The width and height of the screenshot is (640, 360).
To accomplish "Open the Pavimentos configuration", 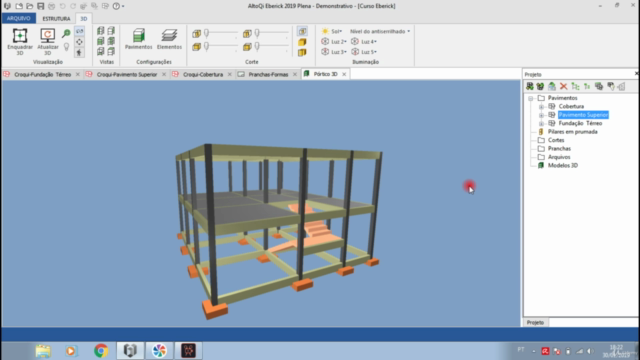I will [x=139, y=39].
